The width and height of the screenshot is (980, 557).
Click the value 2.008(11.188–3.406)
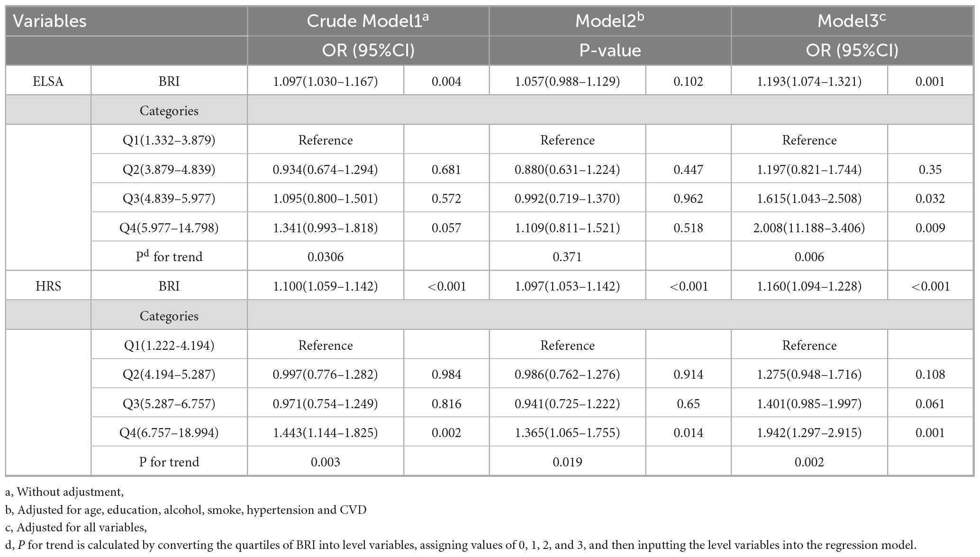(x=809, y=228)
